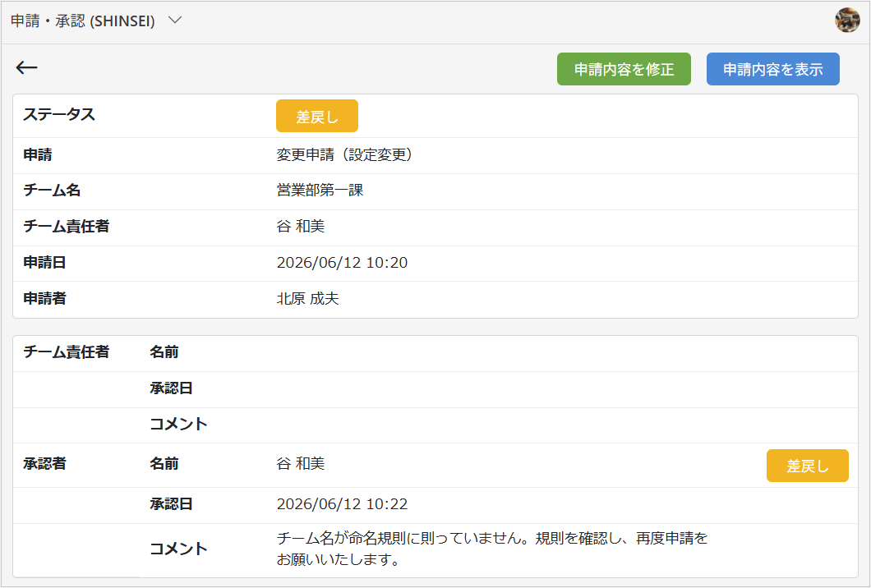Go back using the left arrow icon
Screen dimensions: 871x588
[26, 67]
